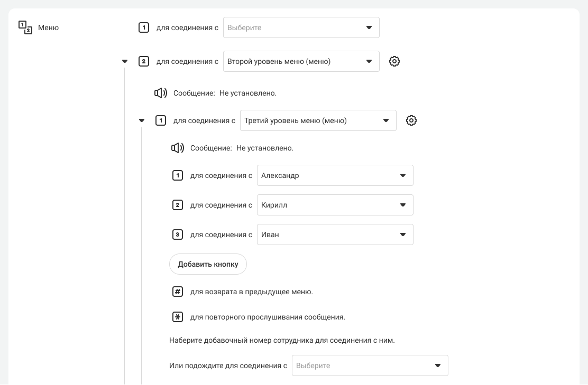Click key 2 icon next to Кирилл
Viewport: 588px width, 385px height.
pos(178,205)
